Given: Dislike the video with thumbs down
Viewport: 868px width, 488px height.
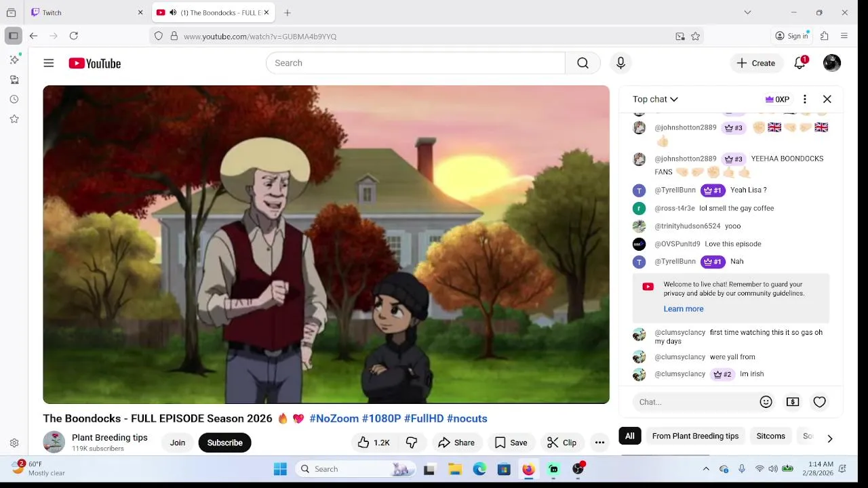Looking at the screenshot, I should pos(412,443).
